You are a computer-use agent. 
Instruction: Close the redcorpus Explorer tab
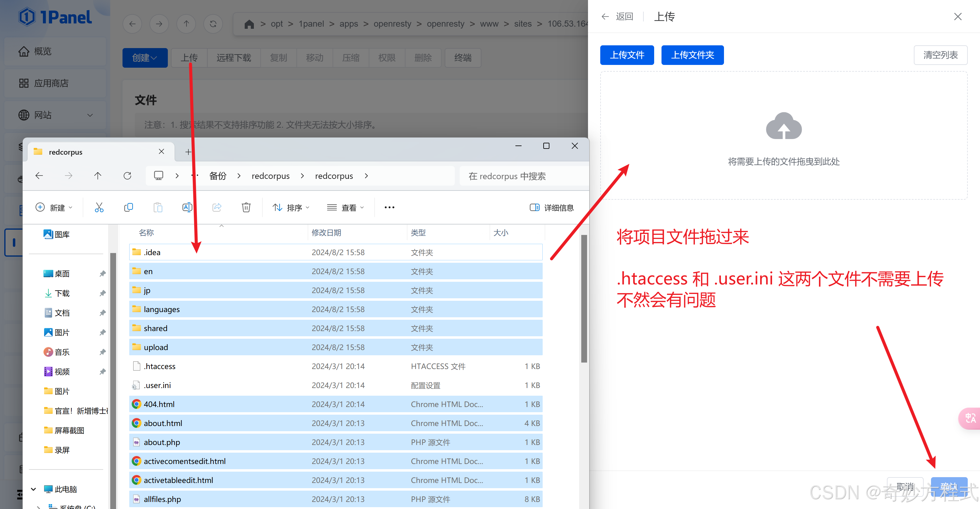(x=161, y=152)
